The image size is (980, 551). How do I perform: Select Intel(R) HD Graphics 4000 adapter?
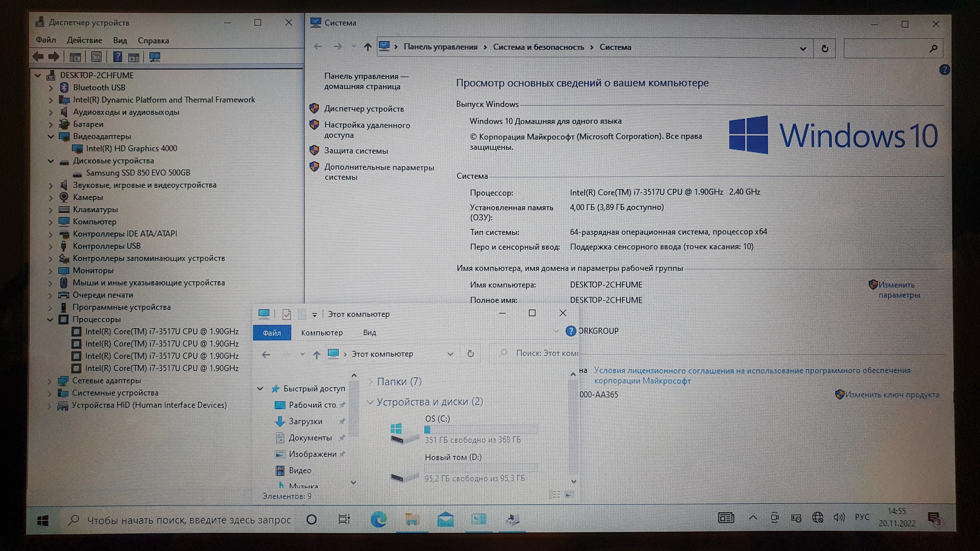tap(131, 148)
